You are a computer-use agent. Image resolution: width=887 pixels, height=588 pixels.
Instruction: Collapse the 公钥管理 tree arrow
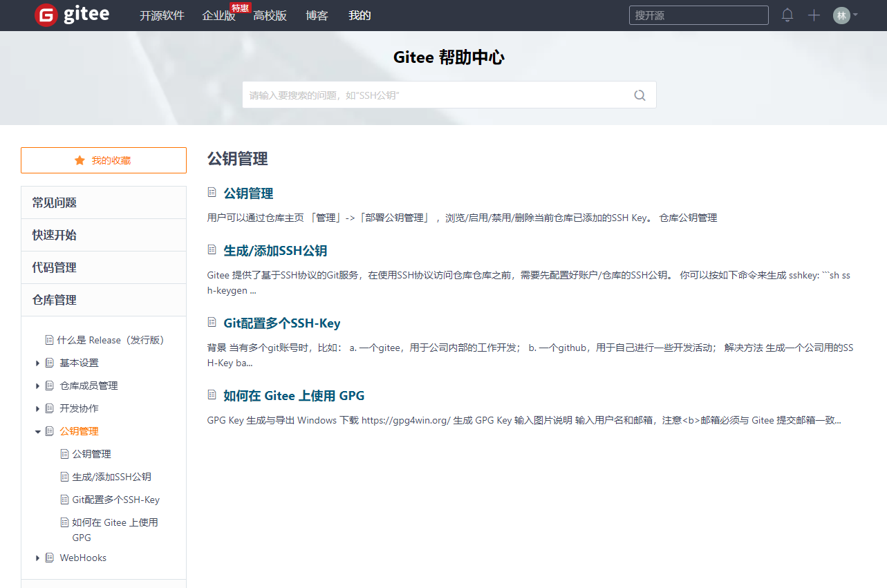pyautogui.click(x=37, y=431)
